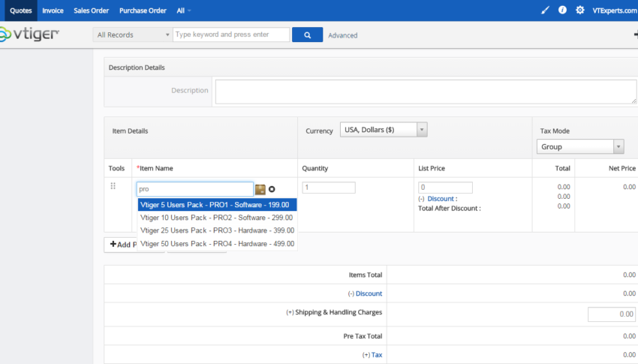This screenshot has width=638, height=364.
Task: Open the Quotes tab
Action: [x=21, y=11]
